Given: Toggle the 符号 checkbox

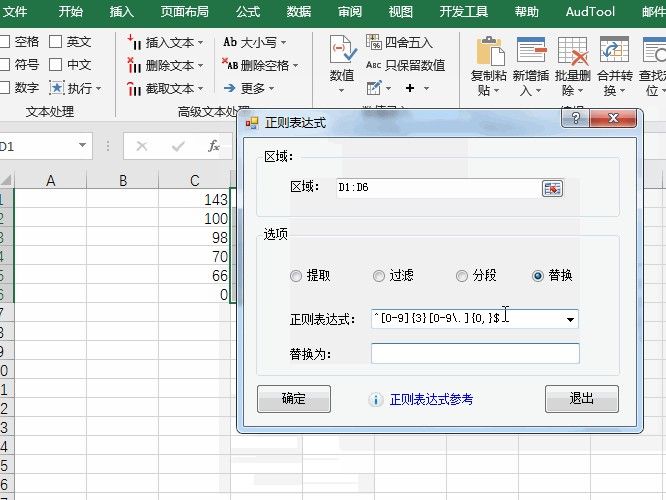Looking at the screenshot, I should (x=4, y=65).
